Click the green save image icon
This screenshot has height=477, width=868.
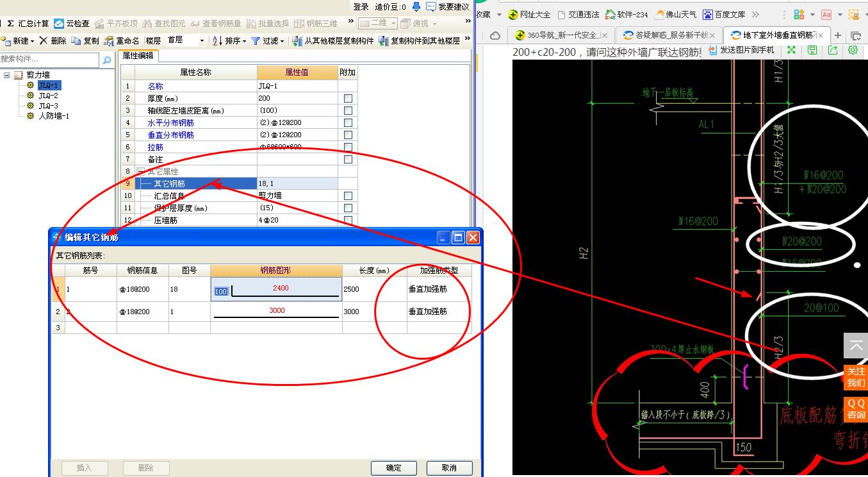click(x=812, y=50)
